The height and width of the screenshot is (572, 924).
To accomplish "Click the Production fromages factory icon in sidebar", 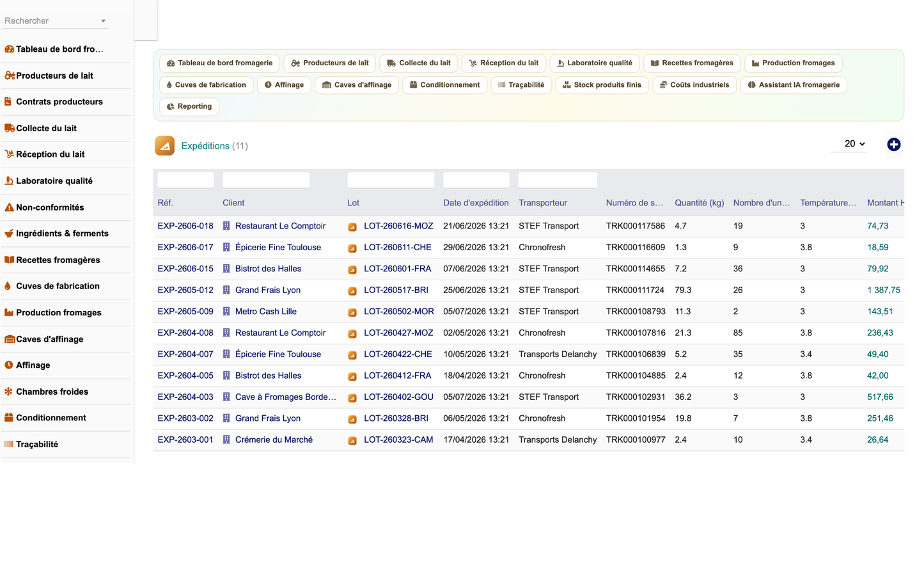I will (9, 312).
